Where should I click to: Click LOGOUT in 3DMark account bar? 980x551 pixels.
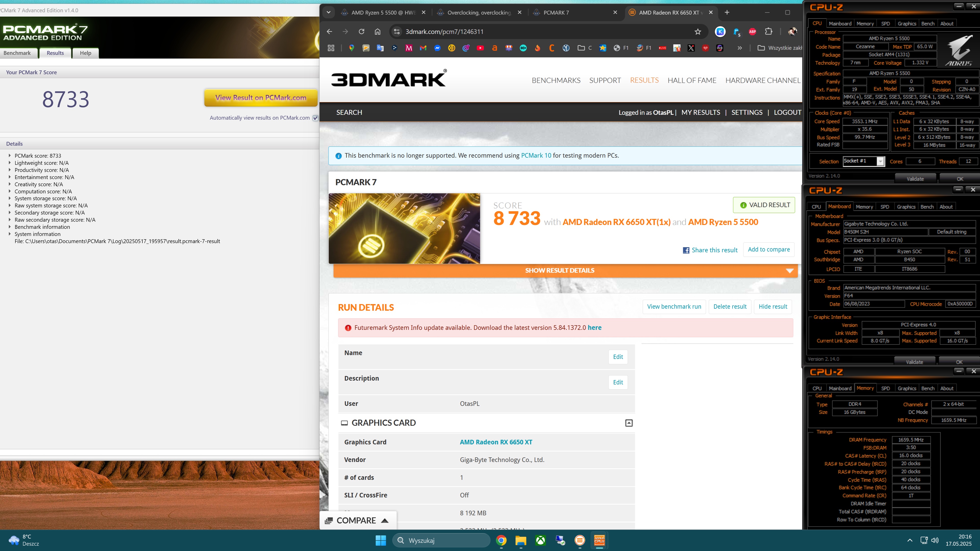787,112
